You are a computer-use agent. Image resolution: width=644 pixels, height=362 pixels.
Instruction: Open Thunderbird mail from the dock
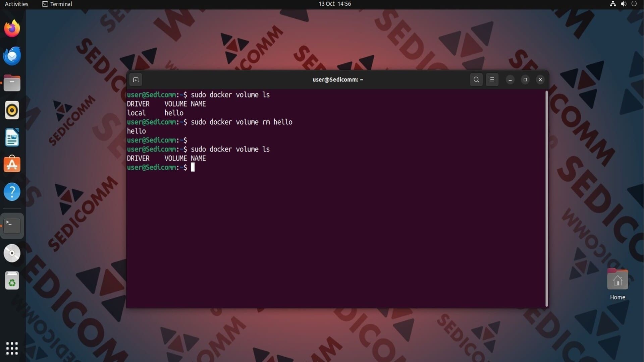[x=12, y=56]
